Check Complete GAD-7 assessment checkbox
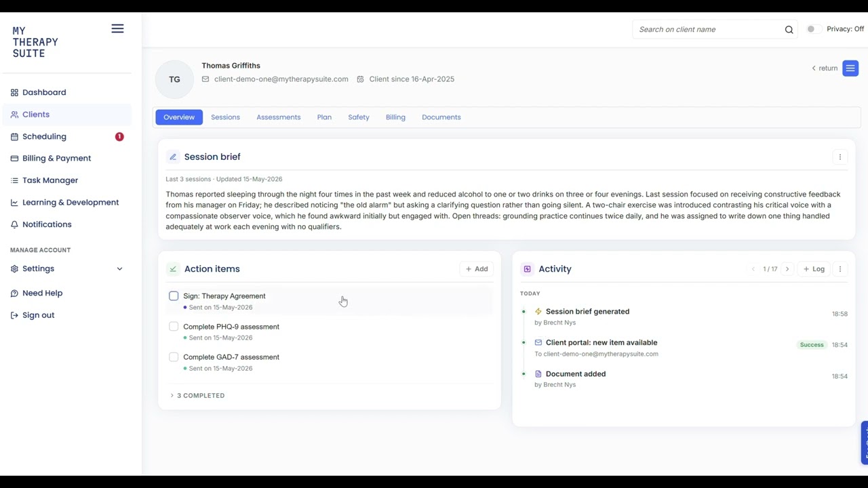This screenshot has height=488, width=868. 174,357
